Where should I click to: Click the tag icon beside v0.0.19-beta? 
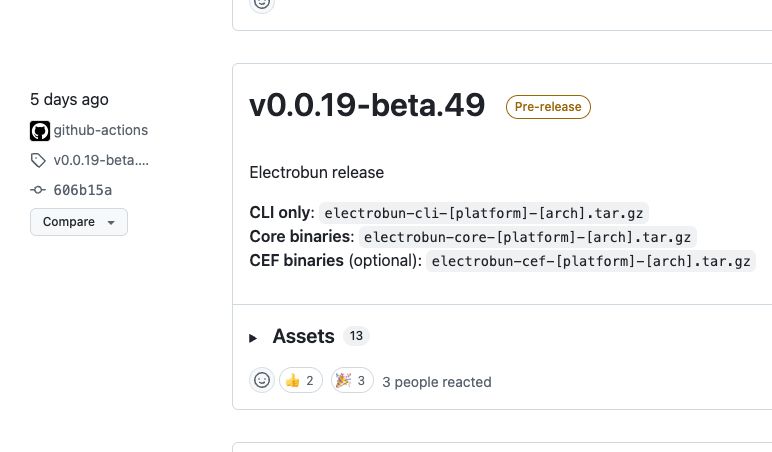pos(38,161)
